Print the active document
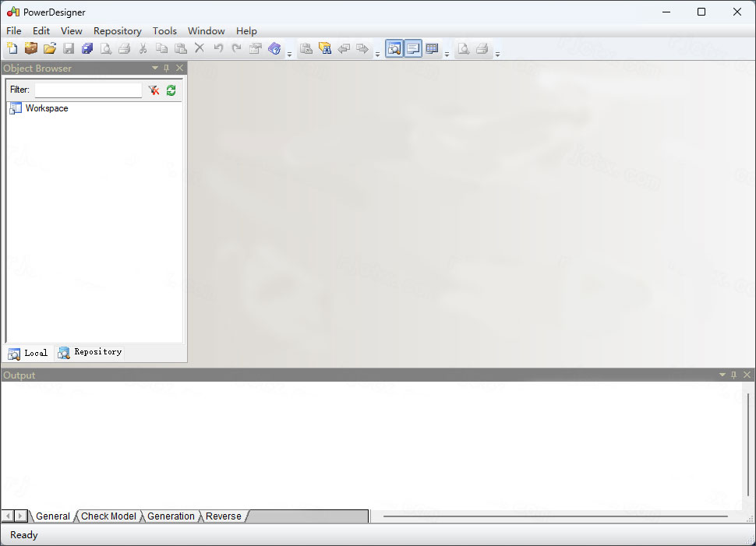Screen dimensions: 756x546 [x=125, y=48]
